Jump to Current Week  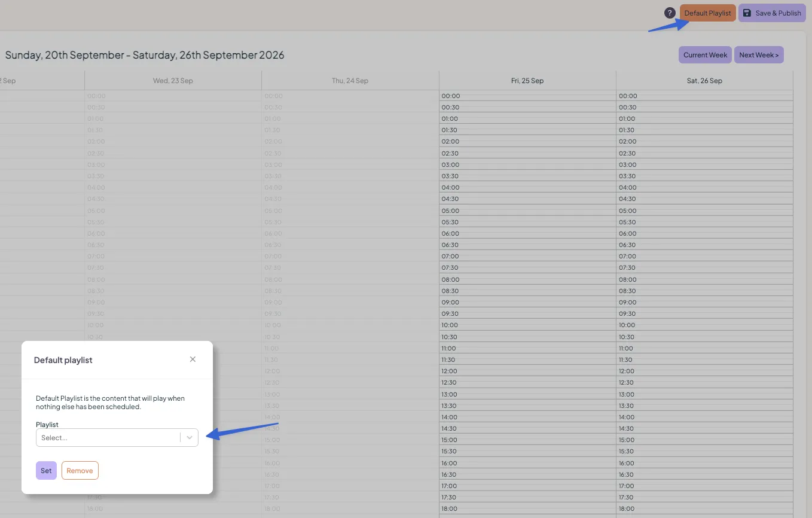pos(705,55)
